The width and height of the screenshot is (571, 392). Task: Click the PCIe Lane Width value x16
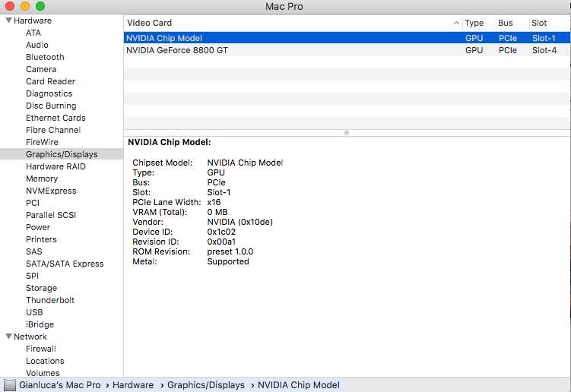(x=214, y=202)
